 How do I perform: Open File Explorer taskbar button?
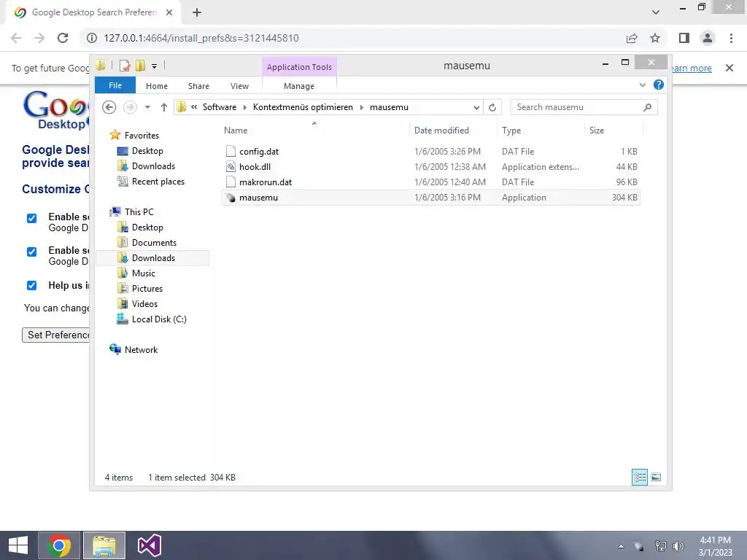(104, 545)
